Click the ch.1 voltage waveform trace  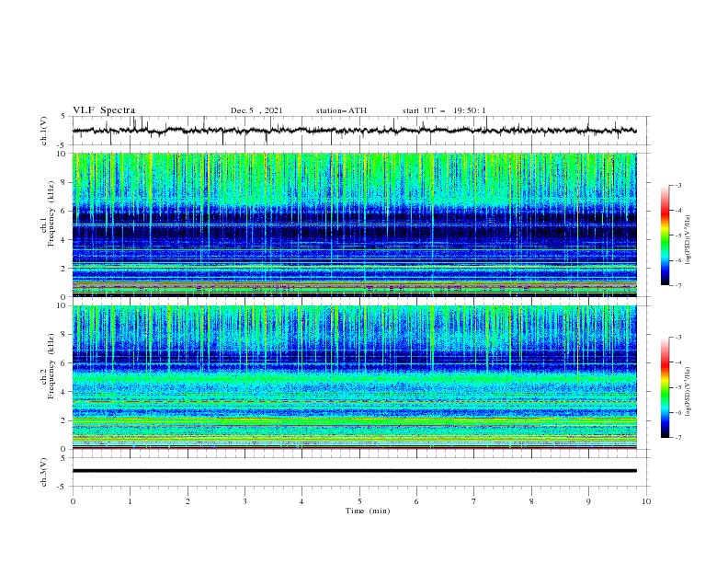[x=354, y=131]
